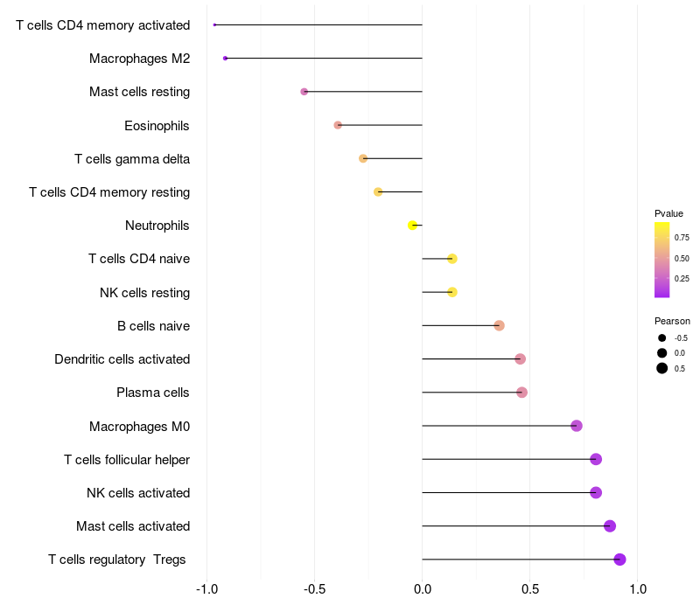Viewport: 700px width, 612px height.
Task: Click the T cells gamma delta label
Action: click(132, 159)
